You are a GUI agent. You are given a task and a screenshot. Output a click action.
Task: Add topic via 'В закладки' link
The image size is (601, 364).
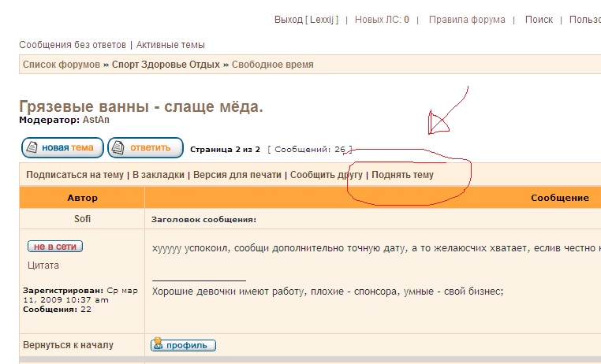(x=159, y=175)
